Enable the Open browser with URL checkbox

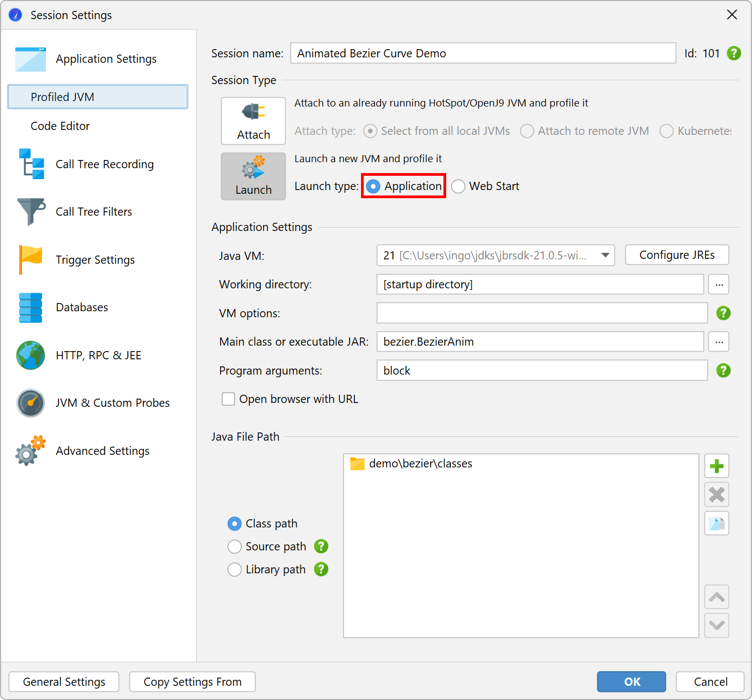coord(228,399)
